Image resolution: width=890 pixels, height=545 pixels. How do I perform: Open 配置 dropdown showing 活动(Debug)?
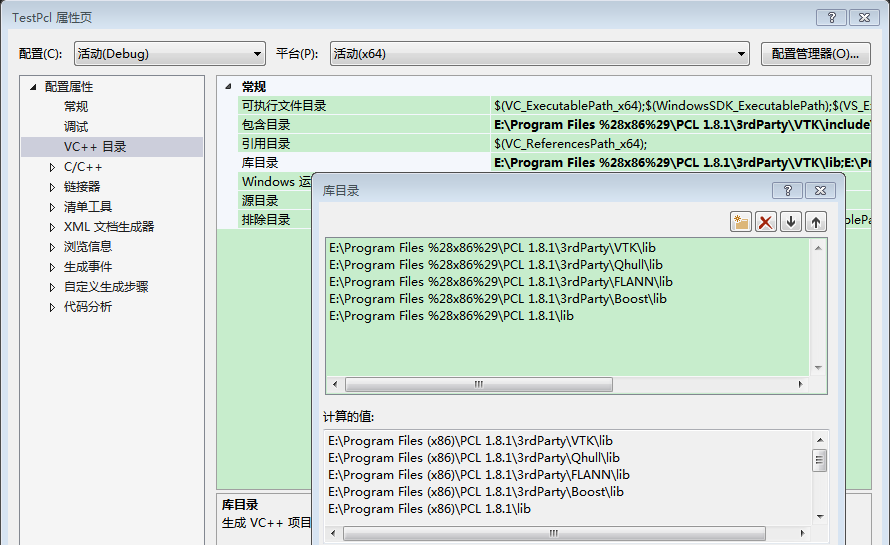coord(170,54)
